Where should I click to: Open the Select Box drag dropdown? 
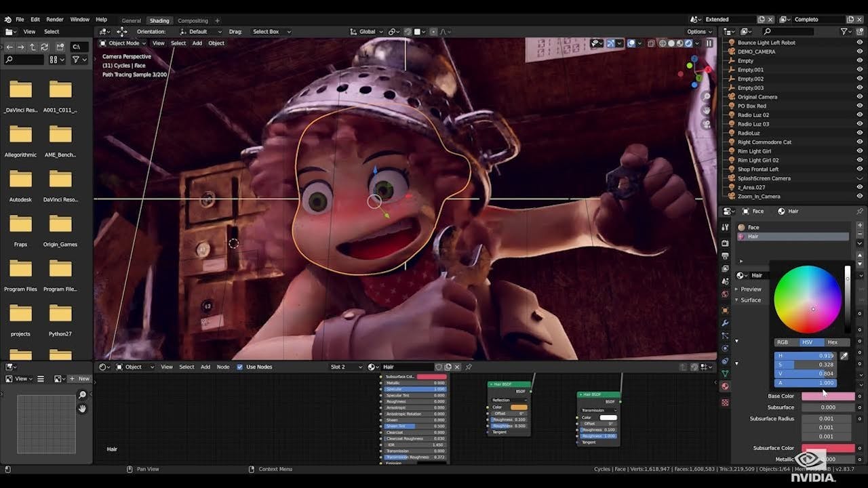click(271, 32)
